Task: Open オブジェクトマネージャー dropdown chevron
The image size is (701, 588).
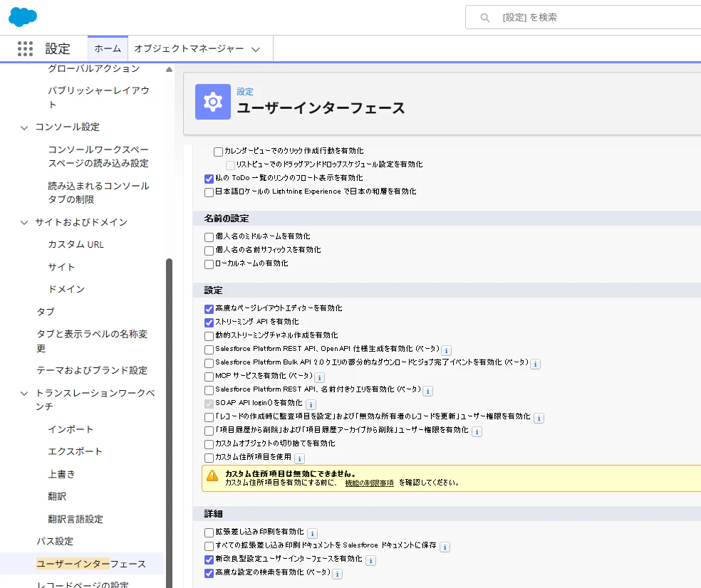Action: coord(256,49)
